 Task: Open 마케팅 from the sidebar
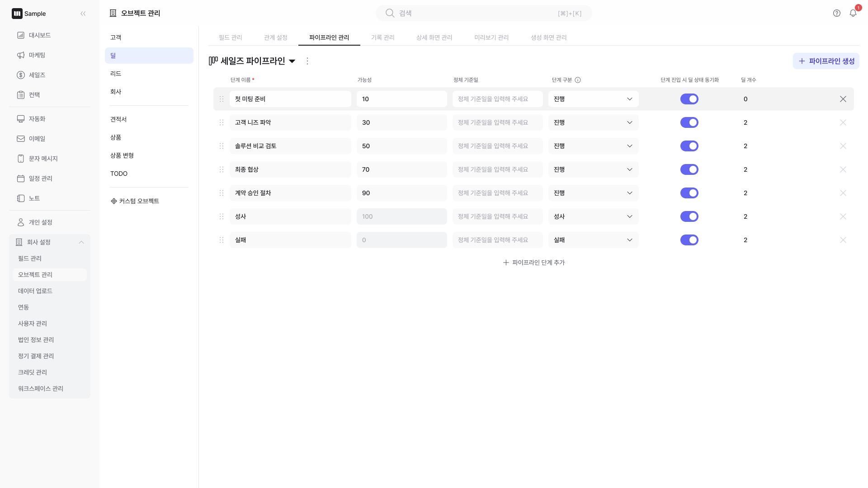pos(37,55)
